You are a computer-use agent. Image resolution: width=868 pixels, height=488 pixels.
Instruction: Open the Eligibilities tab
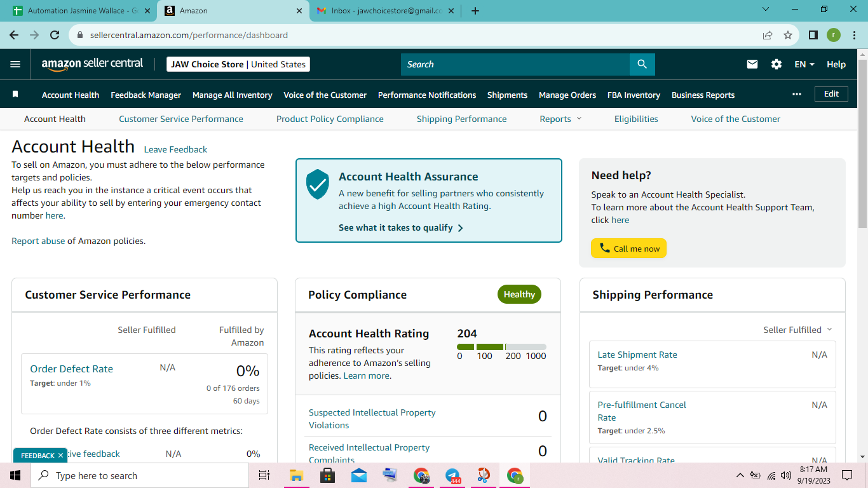(x=636, y=119)
